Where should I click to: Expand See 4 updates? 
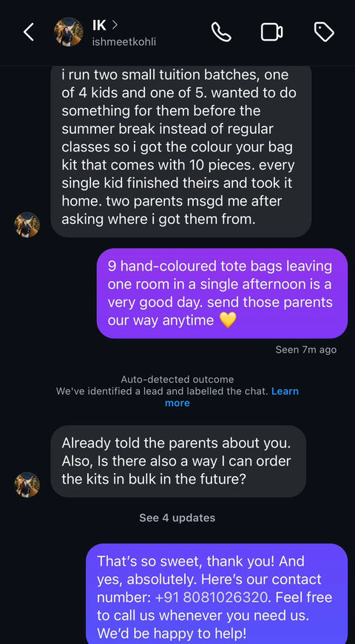pyautogui.click(x=177, y=518)
